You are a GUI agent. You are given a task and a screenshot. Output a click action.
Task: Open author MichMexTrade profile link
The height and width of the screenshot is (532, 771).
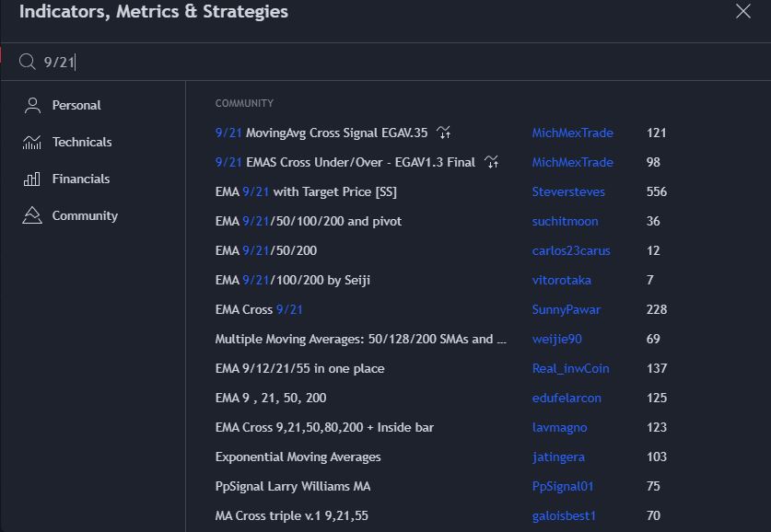(x=572, y=133)
